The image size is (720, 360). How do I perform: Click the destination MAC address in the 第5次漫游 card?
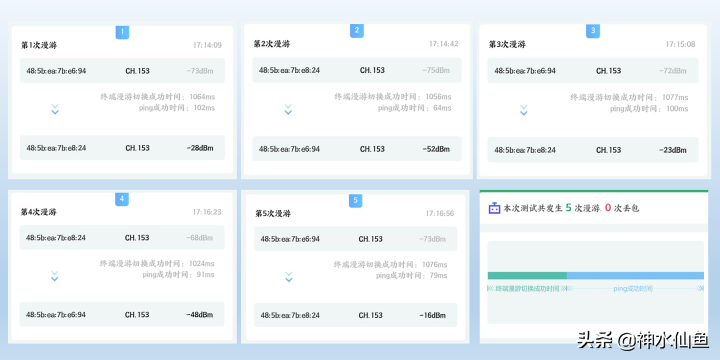click(x=290, y=315)
